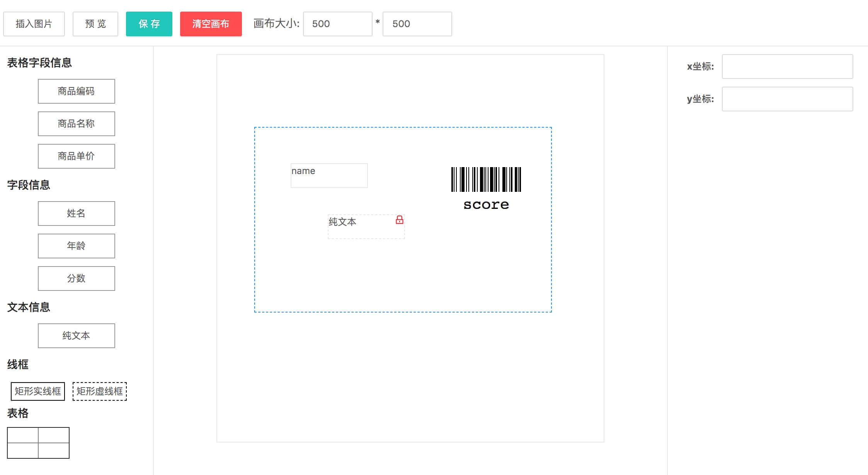Image resolution: width=868 pixels, height=475 pixels.
Task: Click the 插入图片 insert image button
Action: (x=34, y=24)
